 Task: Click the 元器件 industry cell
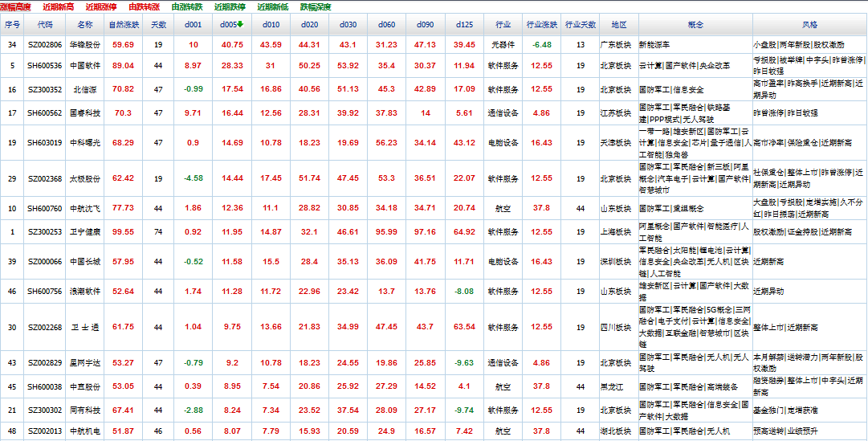(503, 45)
